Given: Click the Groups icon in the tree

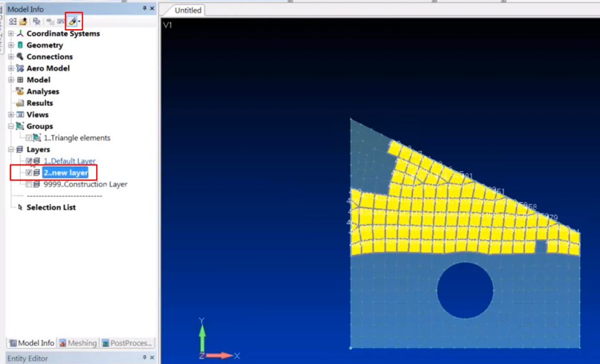Looking at the screenshot, I should click(21, 126).
